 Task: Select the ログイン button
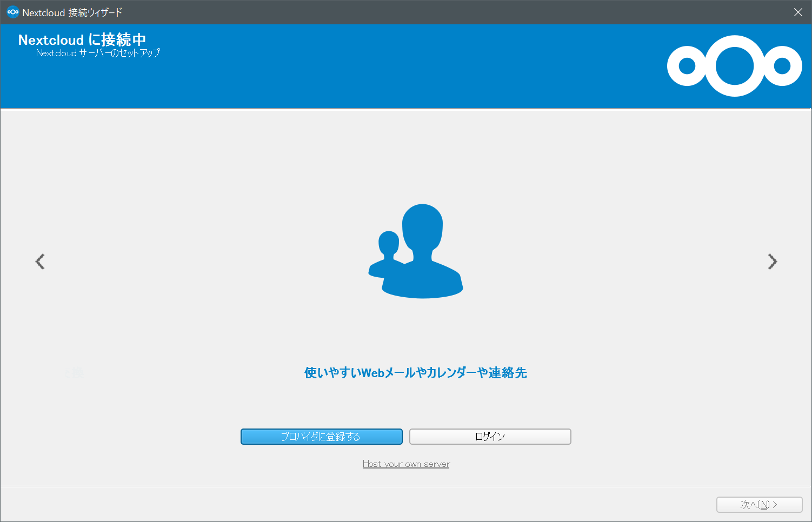[489, 436]
